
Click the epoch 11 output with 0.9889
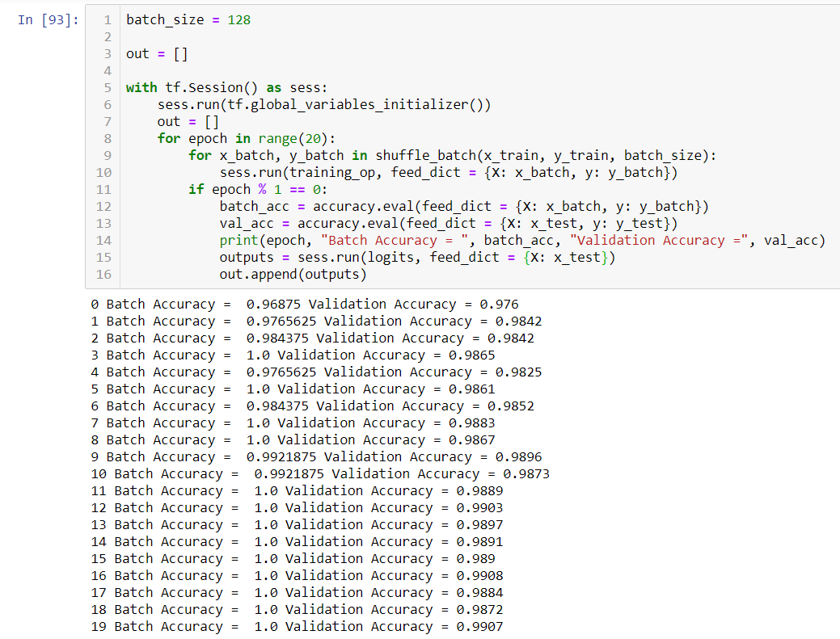297,490
